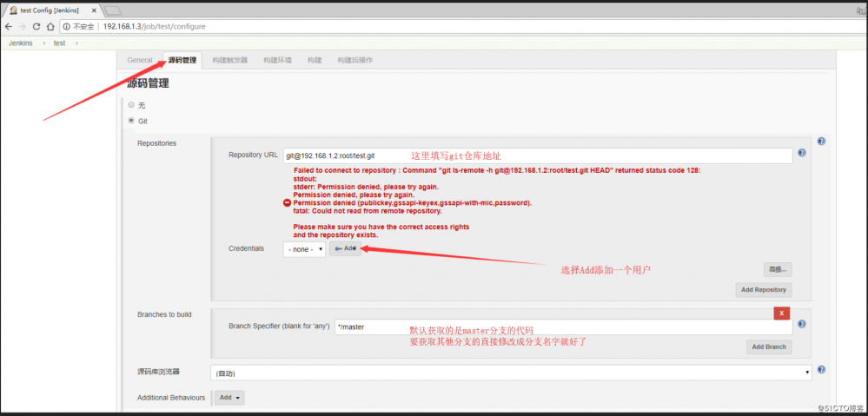The width and height of the screenshot is (868, 416).
Task: Reload the page with refresh icon
Action: tap(36, 26)
